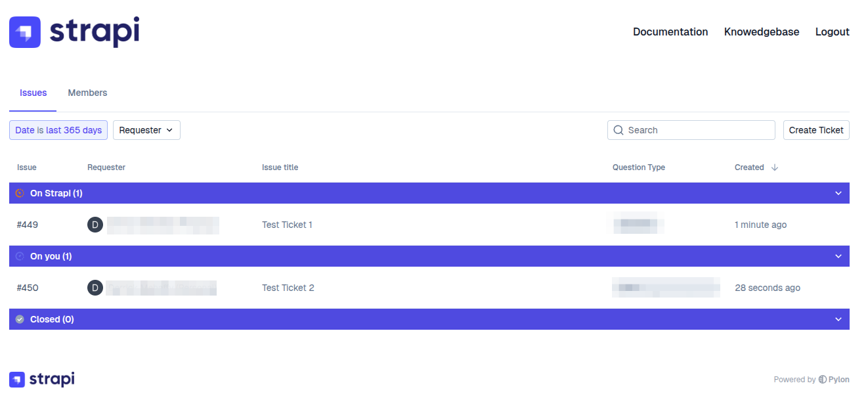Click the Strapi logo in the header
Image resolution: width=868 pixels, height=400 pixels.
pyautogui.click(x=74, y=32)
